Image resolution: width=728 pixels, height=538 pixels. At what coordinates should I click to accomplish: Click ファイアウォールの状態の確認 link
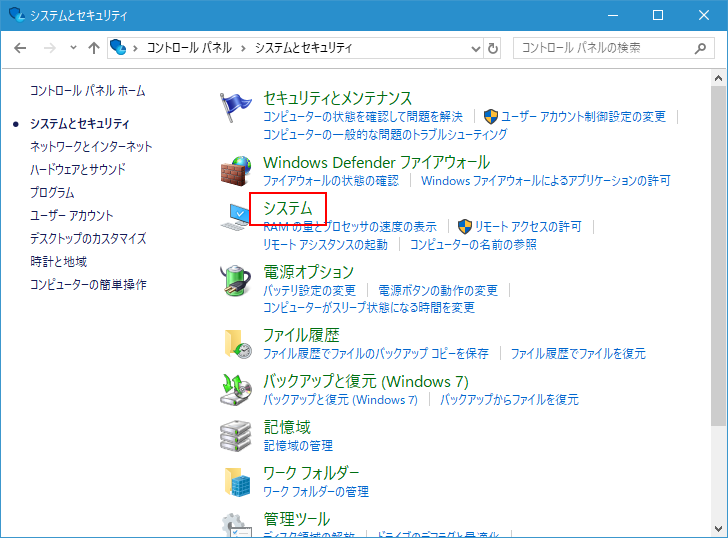[331, 181]
